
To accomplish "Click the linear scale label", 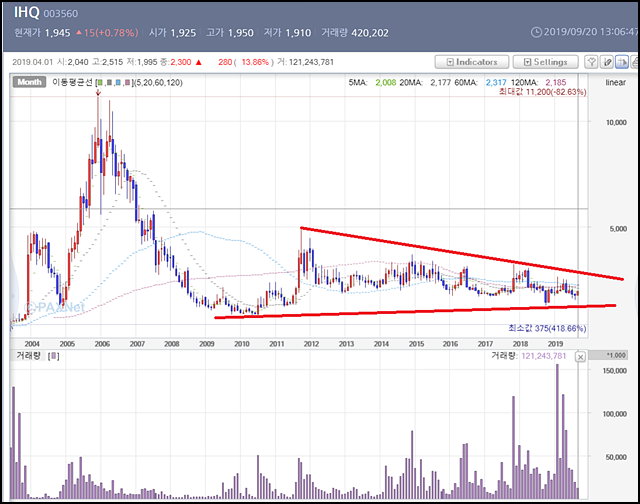I will (x=616, y=82).
